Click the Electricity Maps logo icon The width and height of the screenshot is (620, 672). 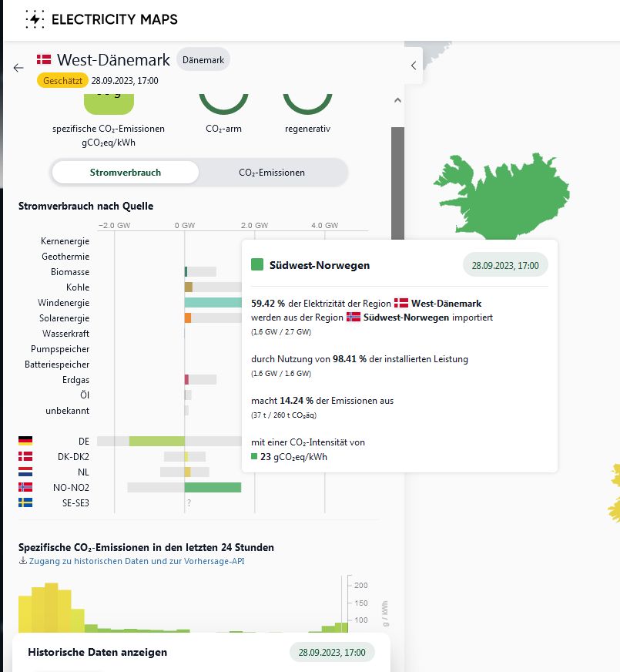(35, 19)
